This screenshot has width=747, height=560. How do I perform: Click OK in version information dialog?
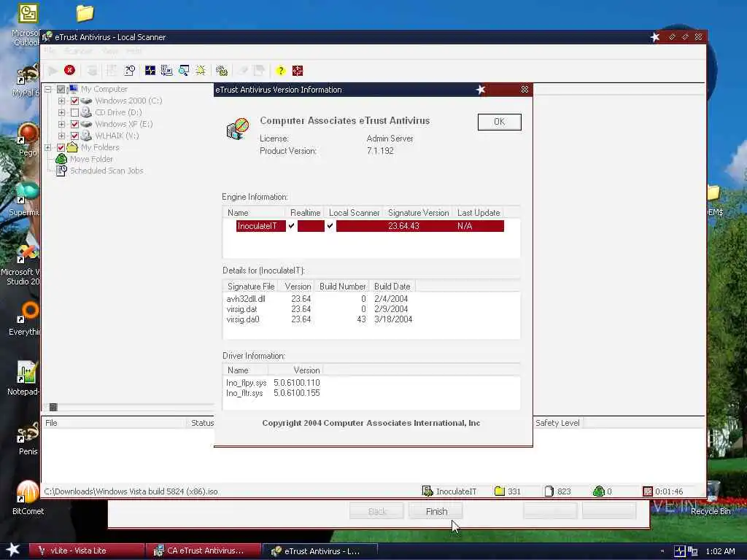click(499, 122)
